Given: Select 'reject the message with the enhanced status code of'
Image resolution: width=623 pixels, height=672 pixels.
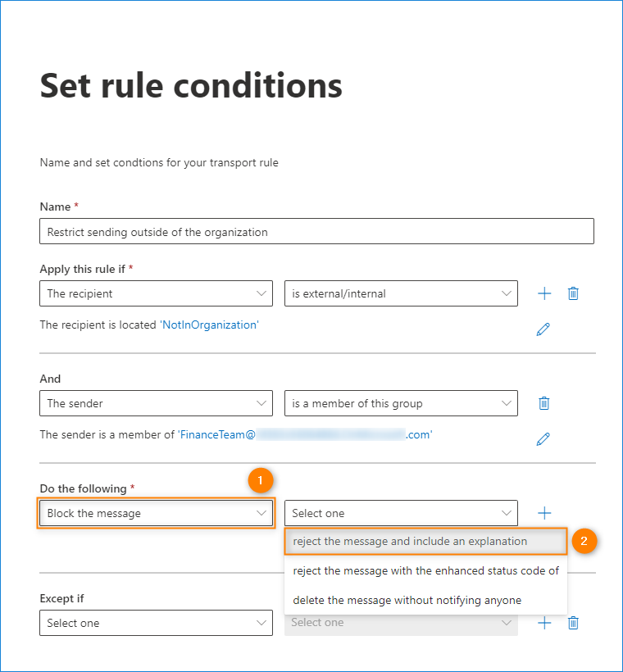Looking at the screenshot, I should (425, 570).
